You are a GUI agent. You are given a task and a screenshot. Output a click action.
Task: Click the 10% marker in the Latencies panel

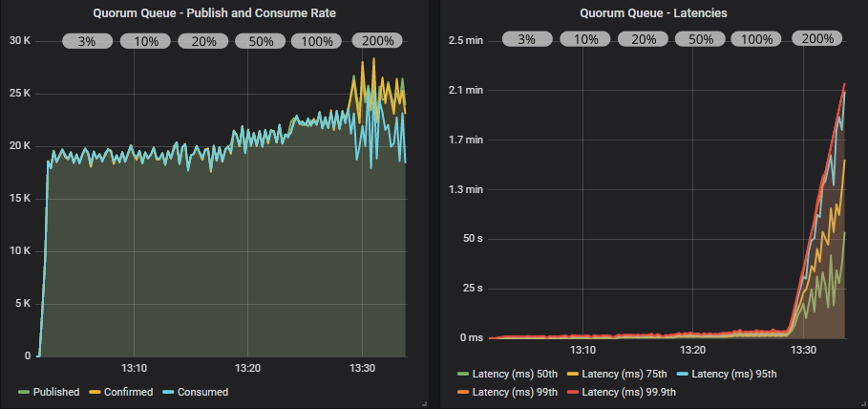[585, 39]
